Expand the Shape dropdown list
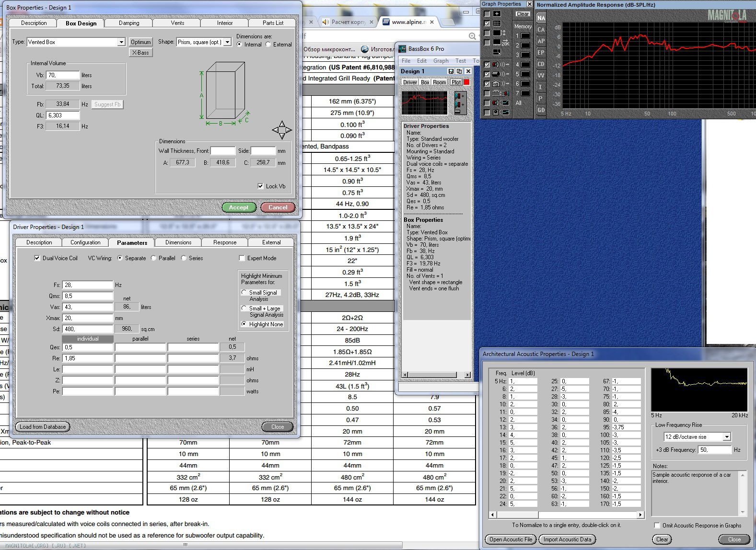 click(227, 42)
